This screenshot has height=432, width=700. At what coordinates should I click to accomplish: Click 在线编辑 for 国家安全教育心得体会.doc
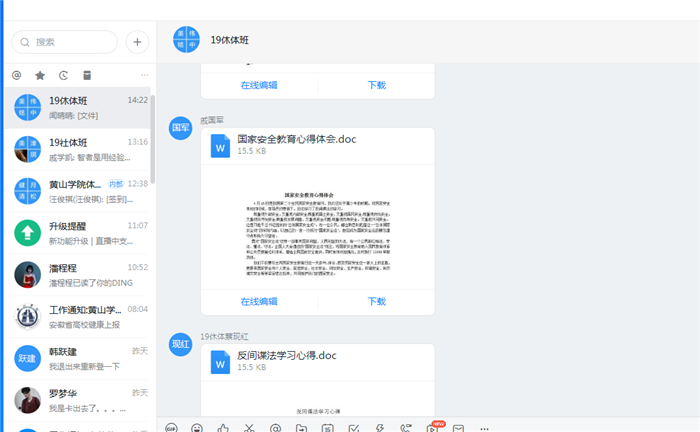(x=259, y=301)
